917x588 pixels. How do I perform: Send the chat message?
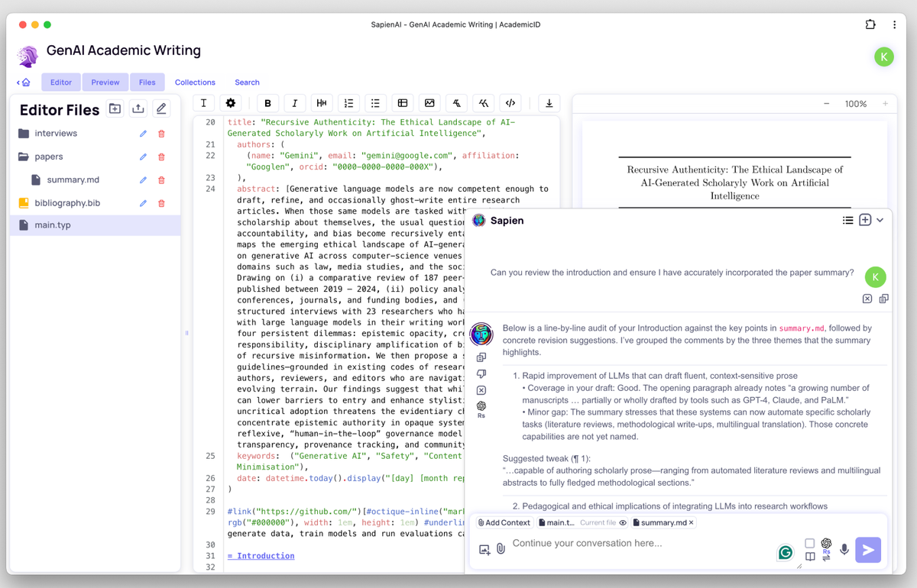pyautogui.click(x=868, y=550)
